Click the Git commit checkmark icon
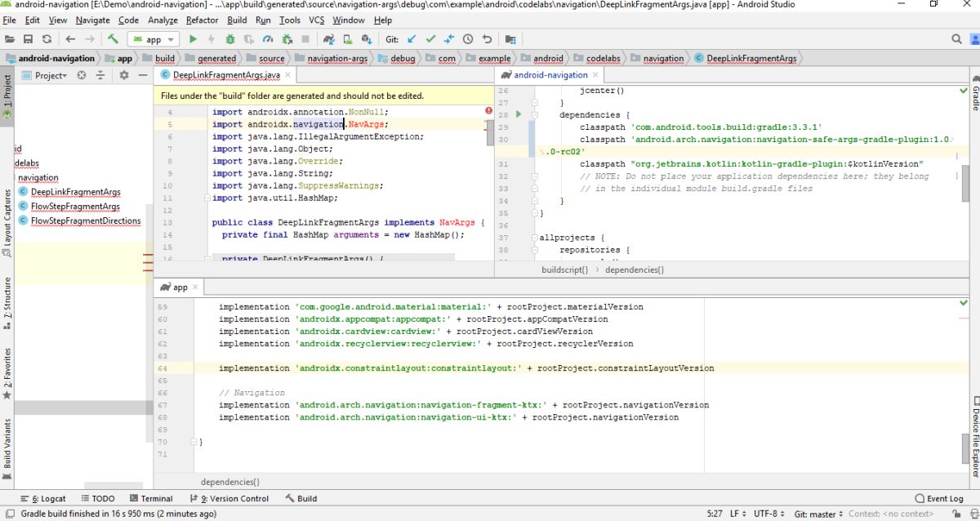Viewport: 980px width, 521px height. [430, 39]
